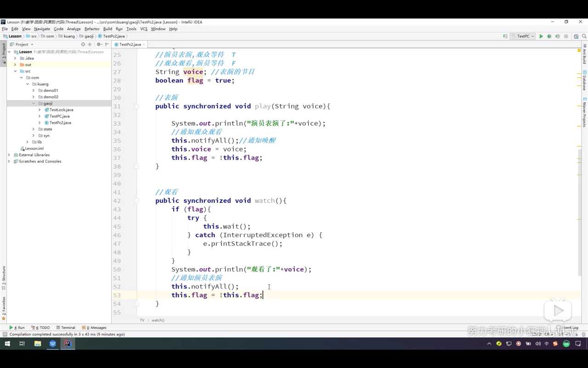Click the Search Everywhere magnifier icon

coord(584,36)
